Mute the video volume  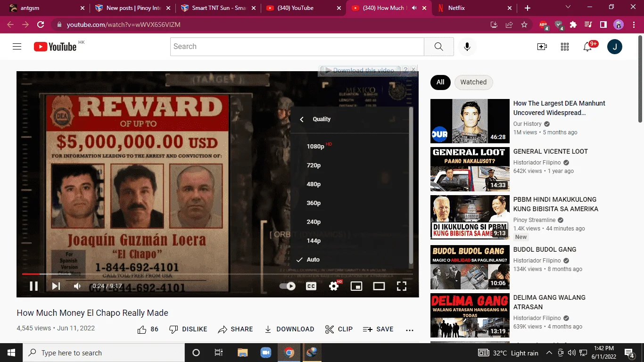77,286
